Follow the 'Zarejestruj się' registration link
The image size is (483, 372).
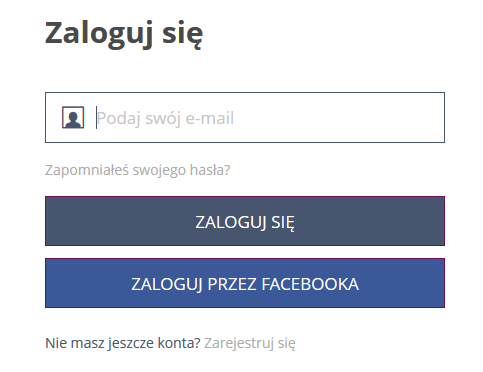point(250,343)
